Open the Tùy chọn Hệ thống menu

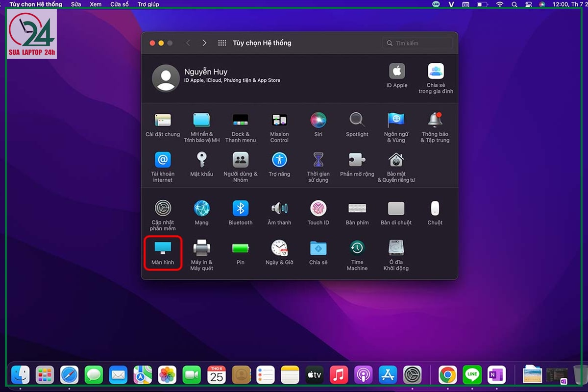[36, 4]
